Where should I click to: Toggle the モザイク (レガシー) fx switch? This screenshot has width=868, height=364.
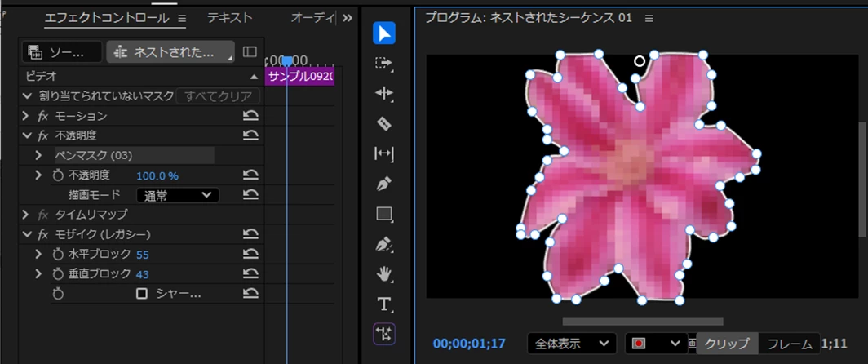tap(43, 234)
